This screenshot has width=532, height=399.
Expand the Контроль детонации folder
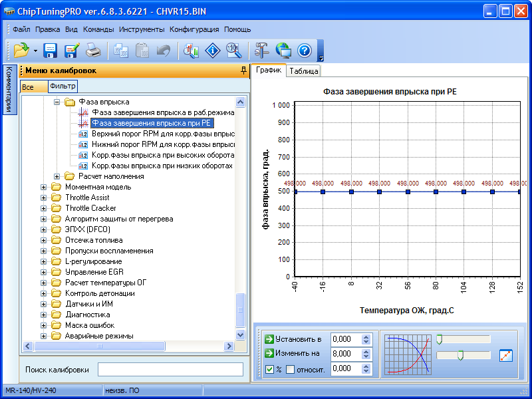(x=44, y=293)
